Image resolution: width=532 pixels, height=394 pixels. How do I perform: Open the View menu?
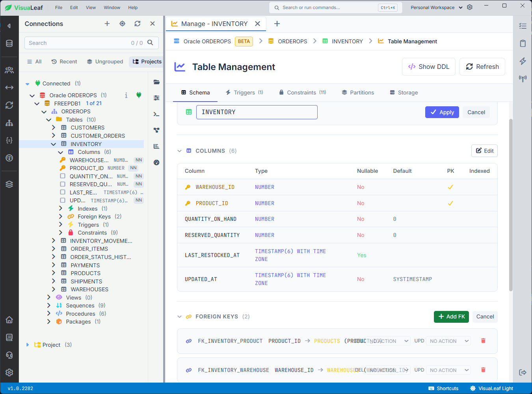(91, 7)
